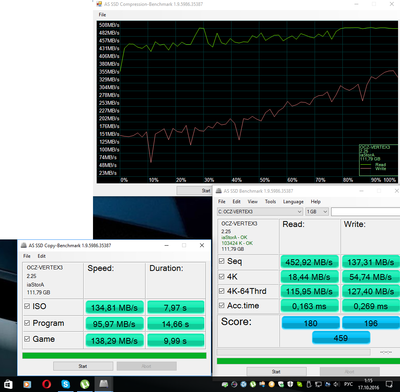Disable the ISO copy test checkbox
The width and height of the screenshot is (400, 392).
pos(27,306)
